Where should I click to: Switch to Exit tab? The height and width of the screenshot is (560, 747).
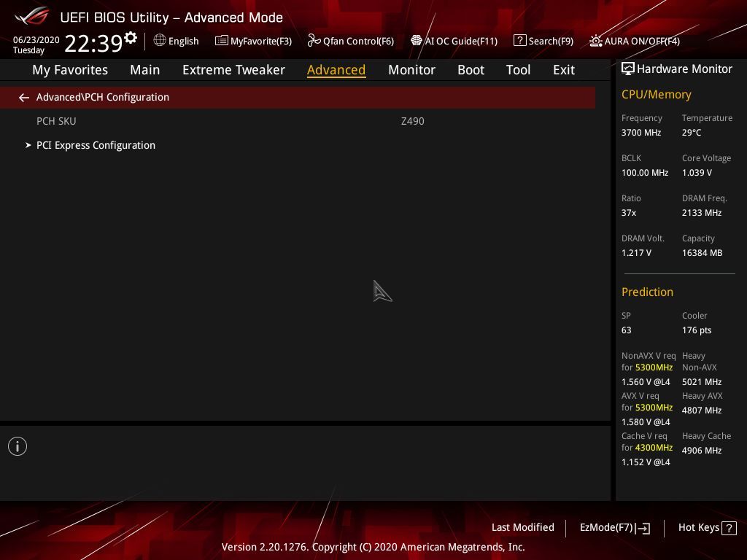(564, 70)
